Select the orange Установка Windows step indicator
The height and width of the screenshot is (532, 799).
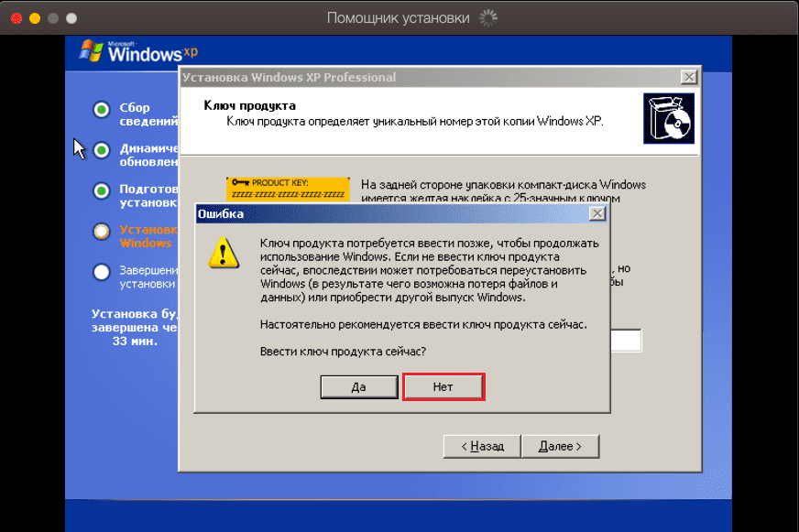pyautogui.click(x=102, y=232)
